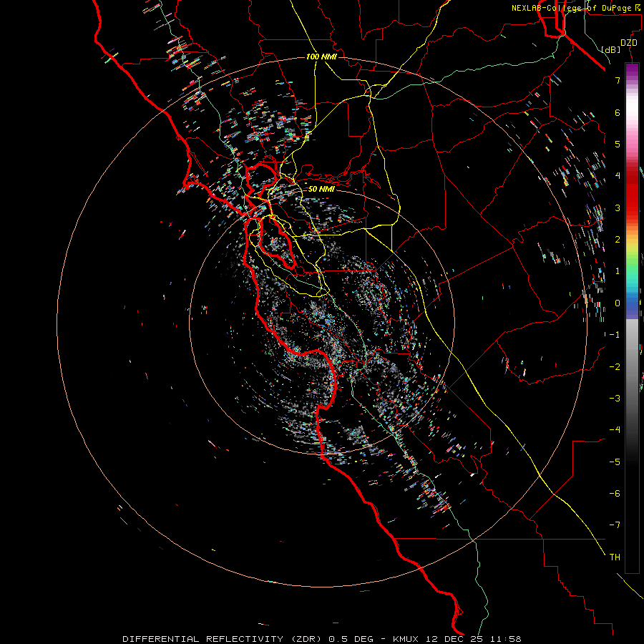Click the '-3' value on color scale
Screen dimensions: 644x644
[x=615, y=399]
